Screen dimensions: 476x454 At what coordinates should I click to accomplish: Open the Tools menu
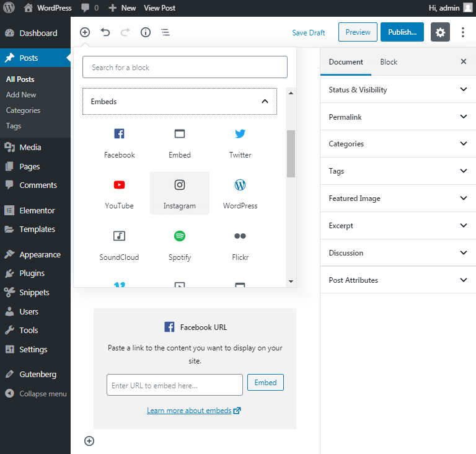(x=35, y=331)
